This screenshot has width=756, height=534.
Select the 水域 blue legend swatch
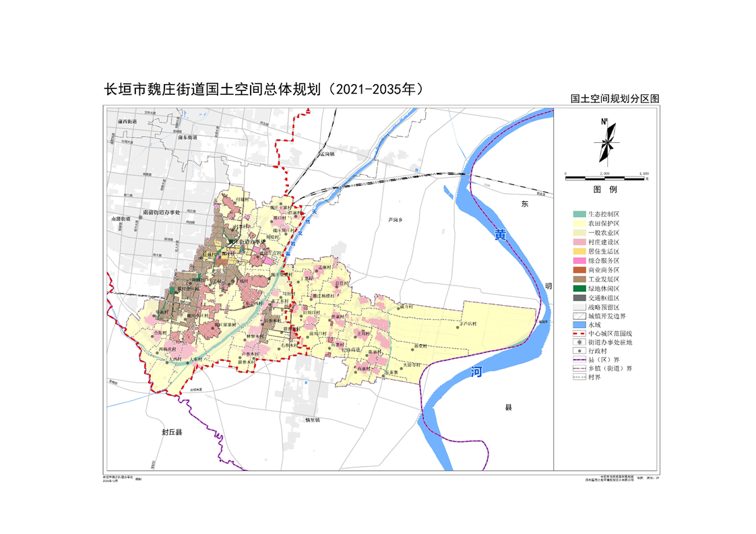(577, 324)
